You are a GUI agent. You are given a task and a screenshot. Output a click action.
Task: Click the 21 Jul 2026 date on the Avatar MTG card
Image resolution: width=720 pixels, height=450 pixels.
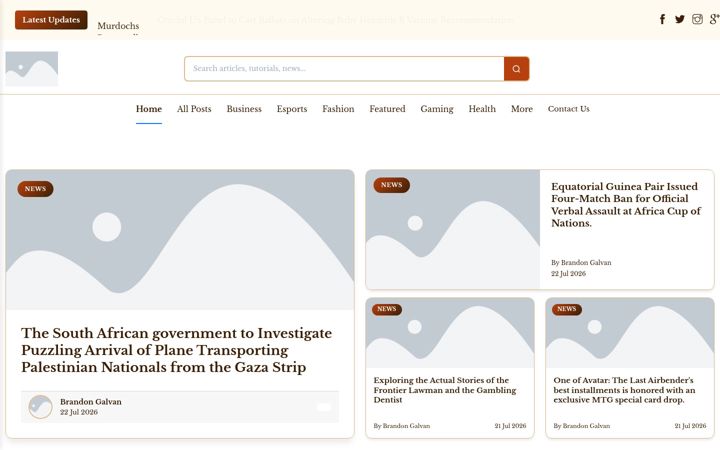click(x=690, y=426)
